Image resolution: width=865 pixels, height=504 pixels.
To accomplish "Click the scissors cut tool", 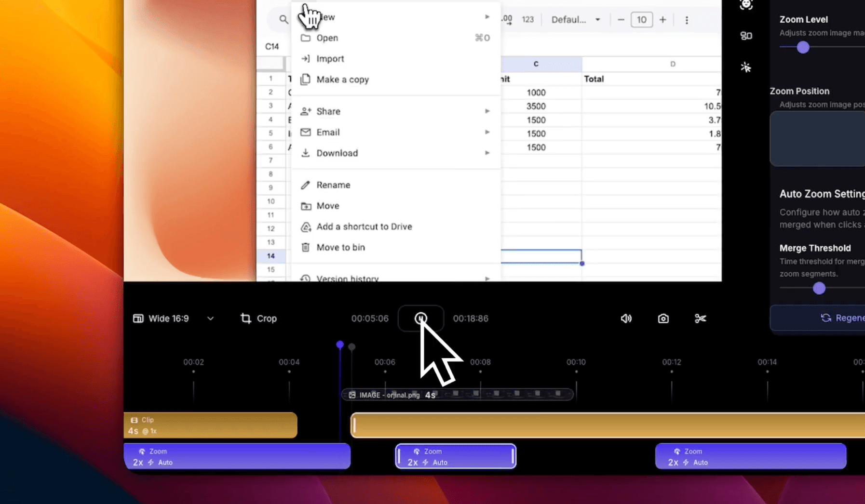I will (700, 318).
